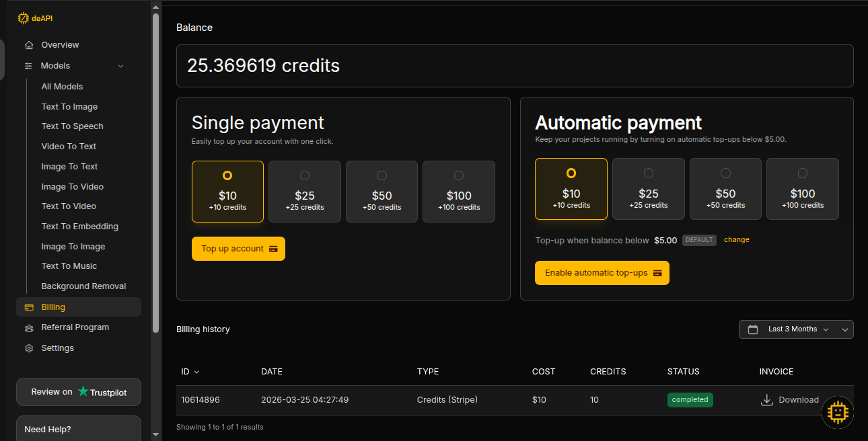Screen dimensions: 868x441
Task: Click the sidebar vertical scrollbar thumb
Action: [x=156, y=173]
